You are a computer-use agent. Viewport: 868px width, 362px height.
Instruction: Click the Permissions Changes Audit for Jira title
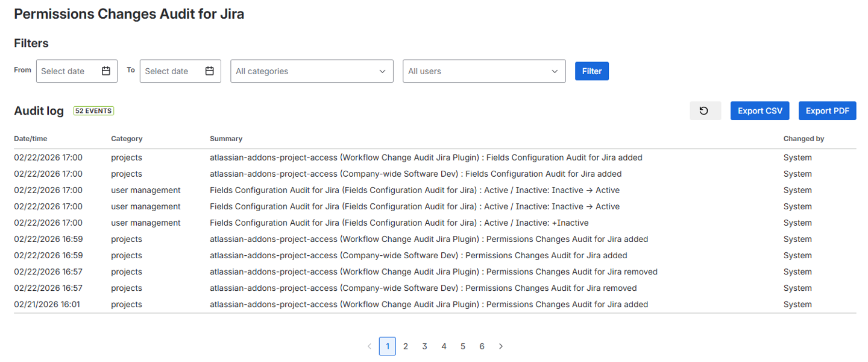[129, 14]
